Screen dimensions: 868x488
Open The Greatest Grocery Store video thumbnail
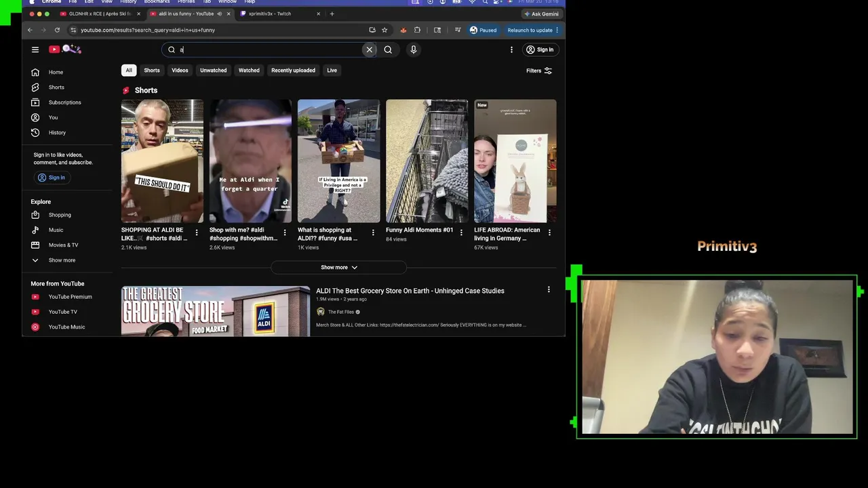(216, 311)
